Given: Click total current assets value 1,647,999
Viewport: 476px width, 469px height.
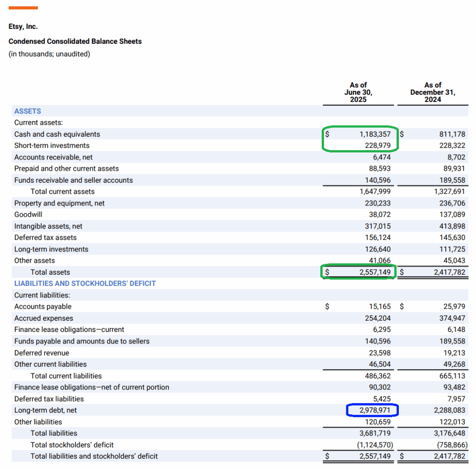Looking at the screenshot, I should (375, 192).
